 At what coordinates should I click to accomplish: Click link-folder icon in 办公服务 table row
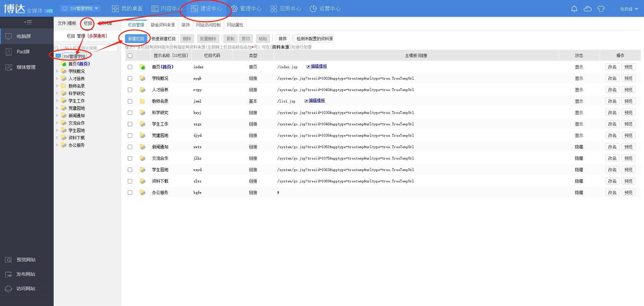click(x=143, y=192)
